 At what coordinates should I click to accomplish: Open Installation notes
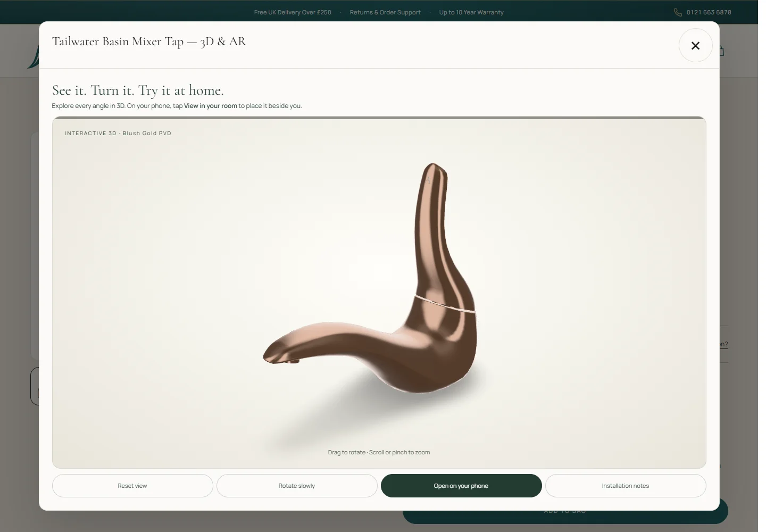[626, 486]
